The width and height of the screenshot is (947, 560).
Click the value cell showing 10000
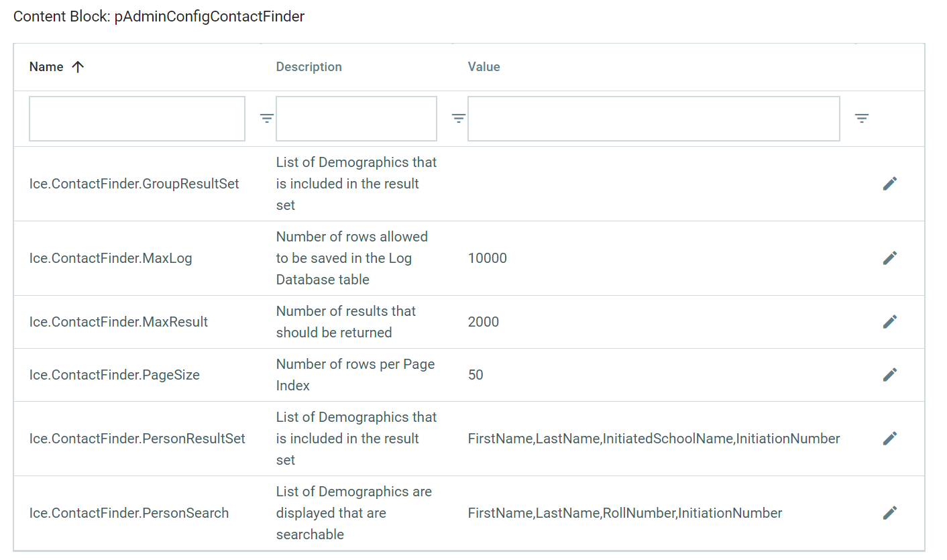pos(488,258)
